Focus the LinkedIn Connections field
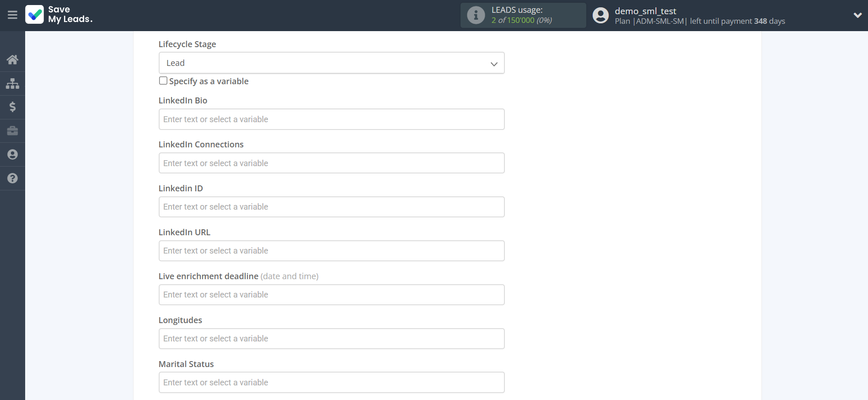 click(x=331, y=163)
